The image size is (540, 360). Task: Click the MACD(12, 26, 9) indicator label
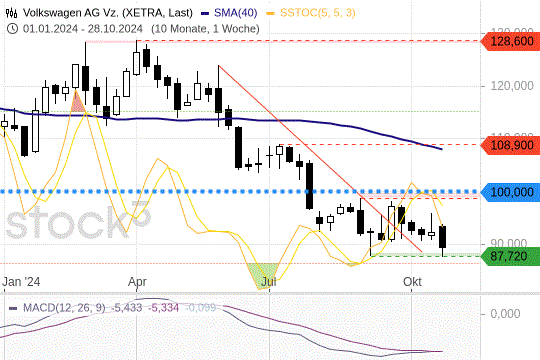point(64,308)
